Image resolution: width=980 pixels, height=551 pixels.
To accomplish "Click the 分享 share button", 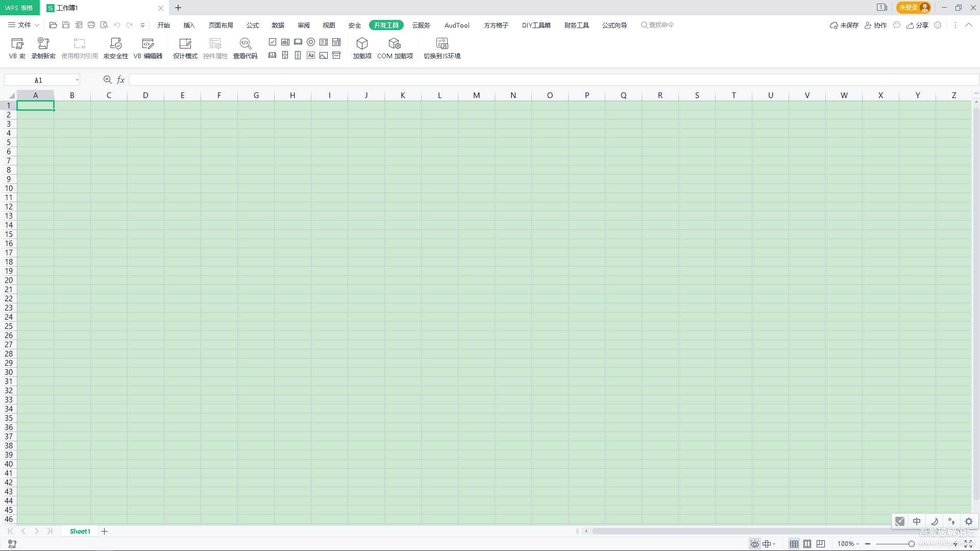I will [x=917, y=25].
